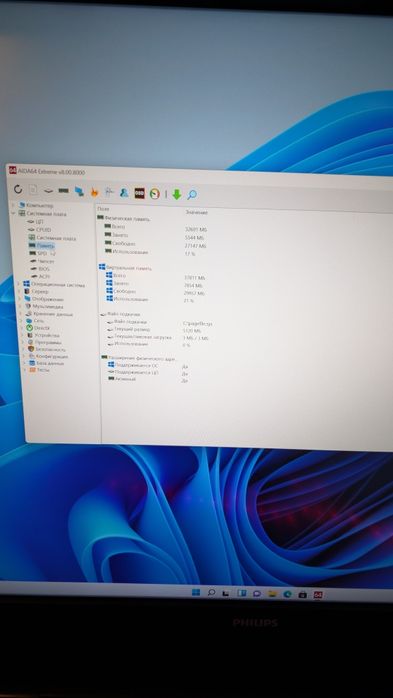Expand the Устройства node arrow

coord(22,335)
